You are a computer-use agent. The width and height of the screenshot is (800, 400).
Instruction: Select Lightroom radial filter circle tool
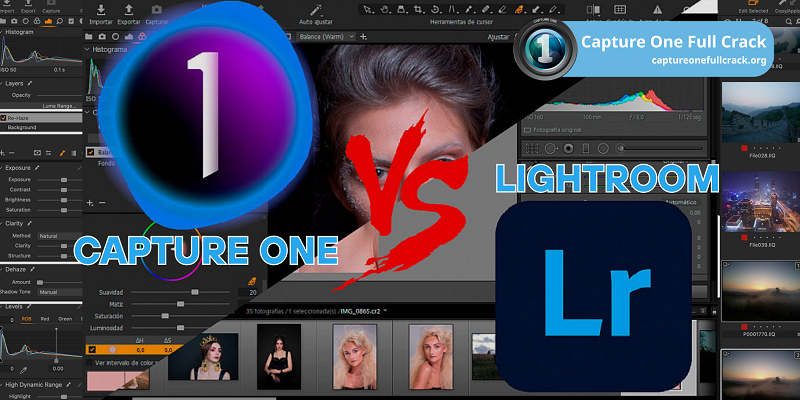603,148
